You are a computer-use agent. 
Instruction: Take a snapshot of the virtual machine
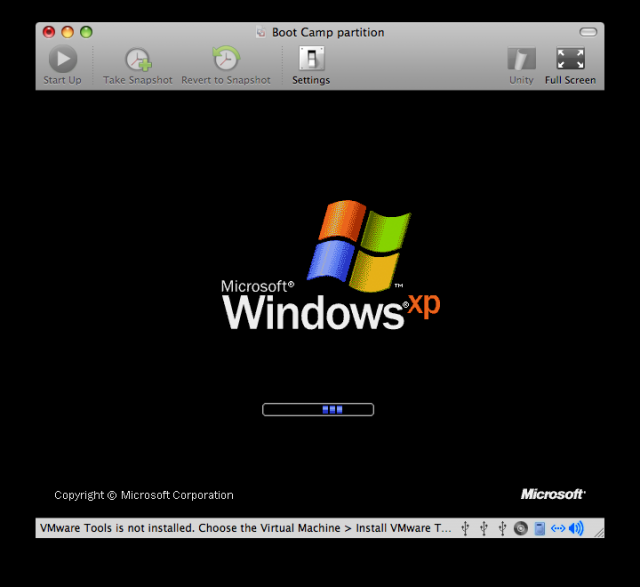coord(138,65)
